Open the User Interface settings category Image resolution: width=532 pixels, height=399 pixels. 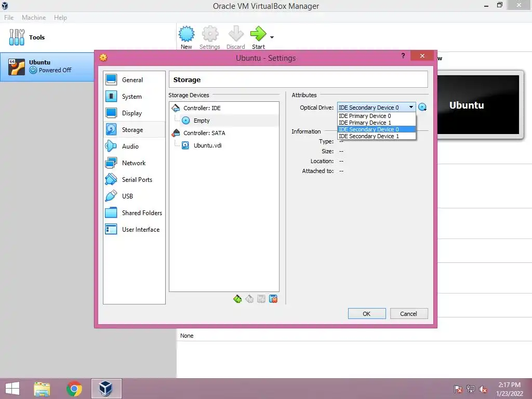(x=134, y=229)
